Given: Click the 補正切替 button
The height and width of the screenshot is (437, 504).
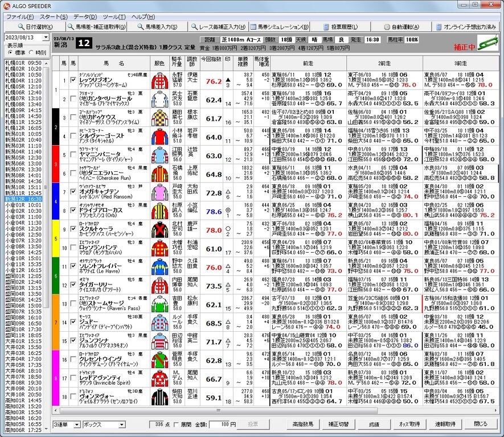Looking at the screenshot, I should (x=338, y=424).
